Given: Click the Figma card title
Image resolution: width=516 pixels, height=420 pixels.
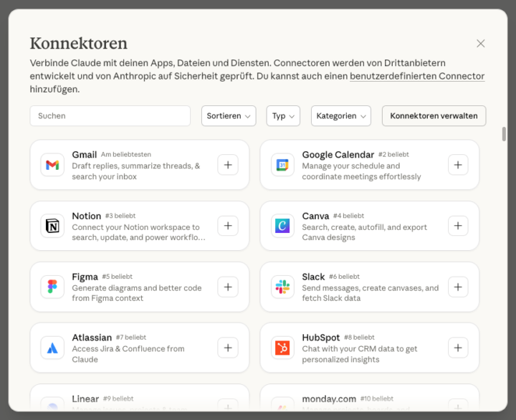Looking at the screenshot, I should pos(85,277).
